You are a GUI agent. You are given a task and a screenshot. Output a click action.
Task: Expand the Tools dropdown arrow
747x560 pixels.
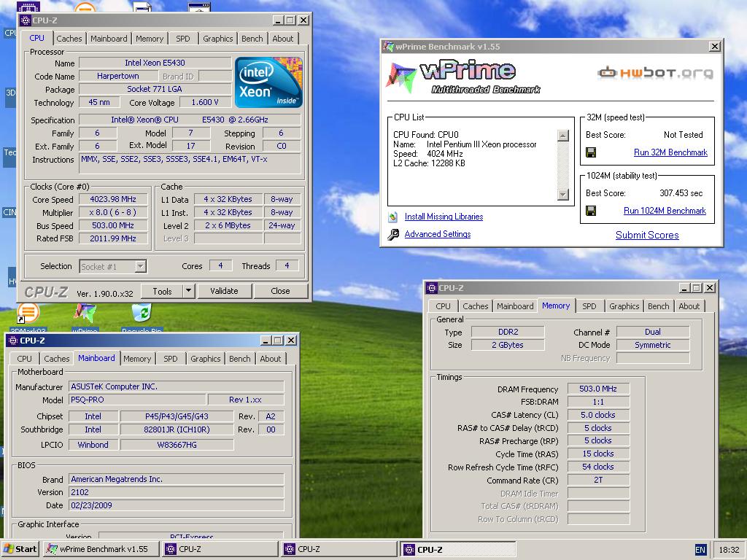click(189, 291)
